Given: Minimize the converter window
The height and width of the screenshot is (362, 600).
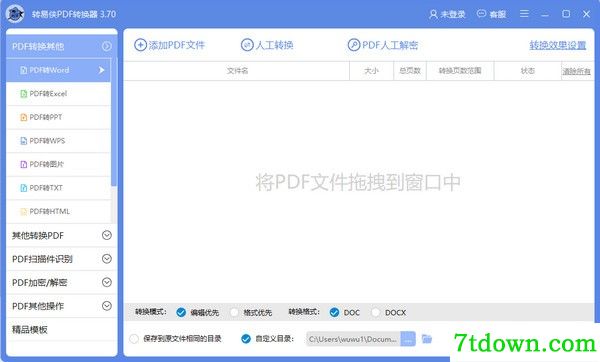Looking at the screenshot, I should tap(545, 15).
